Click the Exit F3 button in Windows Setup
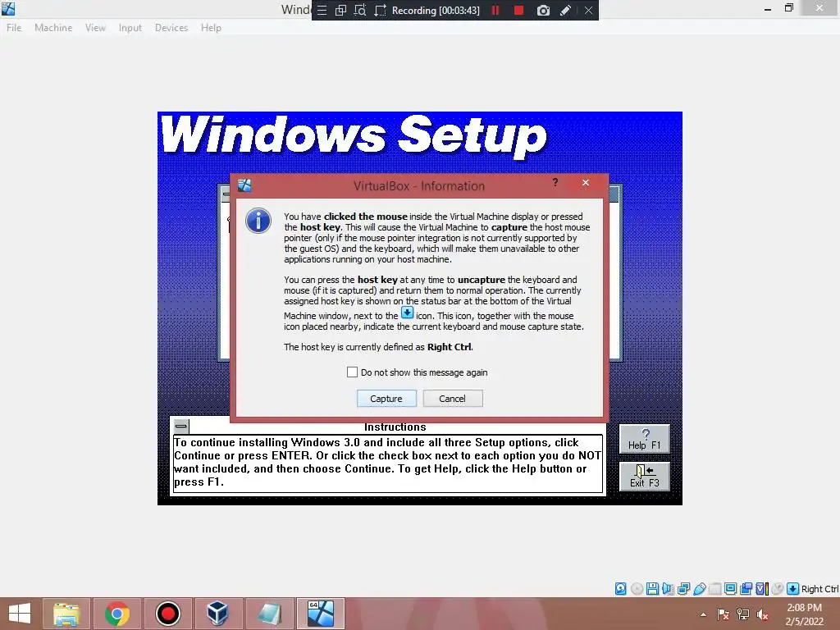Image resolution: width=840 pixels, height=630 pixels. point(645,477)
